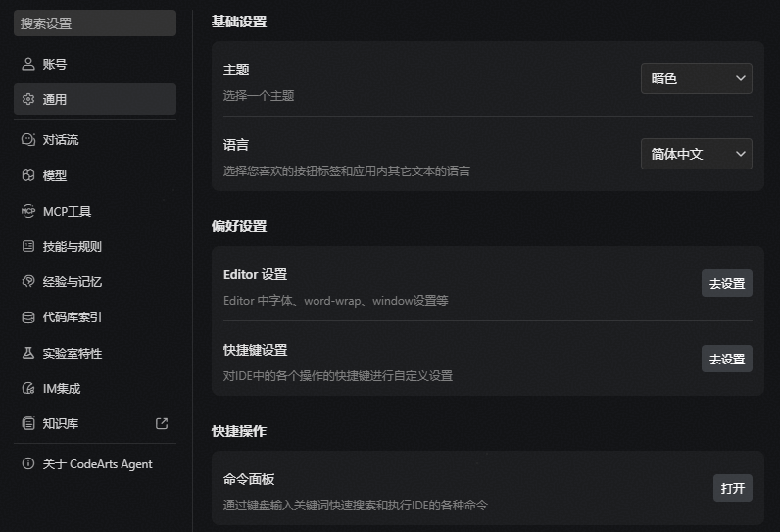Click the 搜索设置 search field

tap(95, 23)
